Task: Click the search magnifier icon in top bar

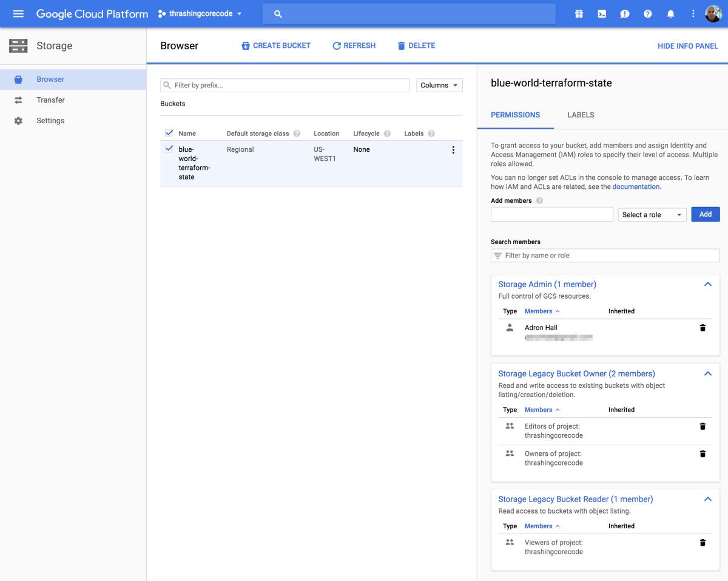Action: pyautogui.click(x=278, y=14)
